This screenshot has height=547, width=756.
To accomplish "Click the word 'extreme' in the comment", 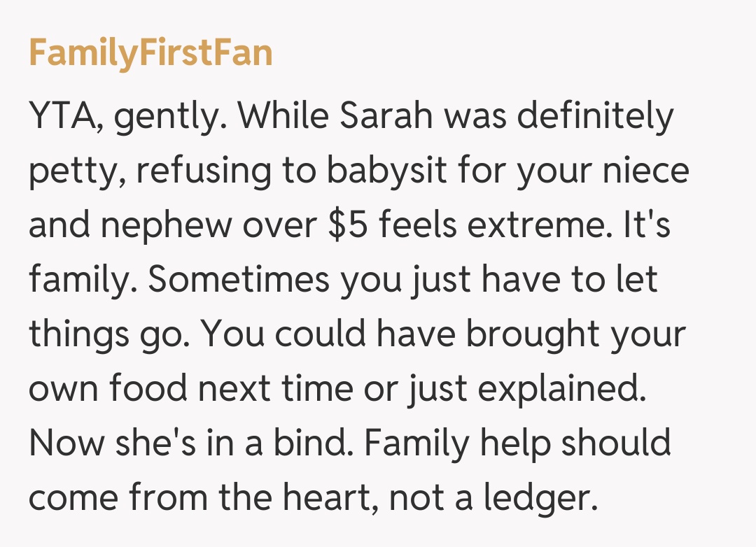I will tap(543, 227).
